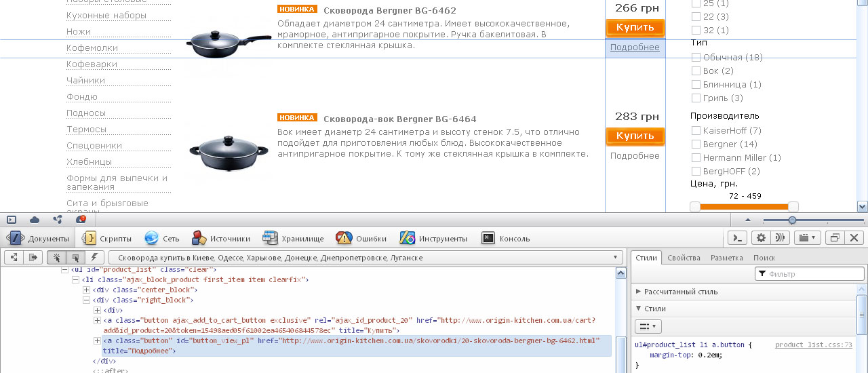Open Подробнее link for the 283 грн wok
The height and width of the screenshot is (373, 868).
pyautogui.click(x=635, y=156)
